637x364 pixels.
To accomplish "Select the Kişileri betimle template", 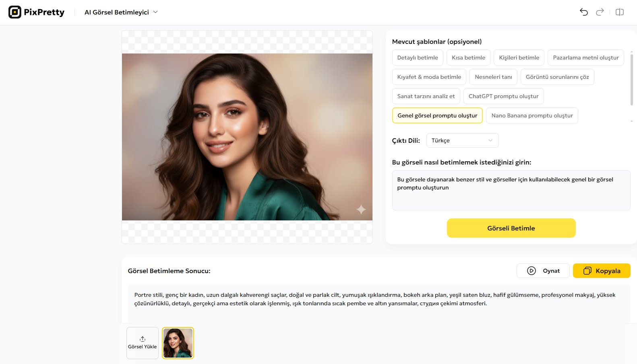I will click(x=519, y=57).
